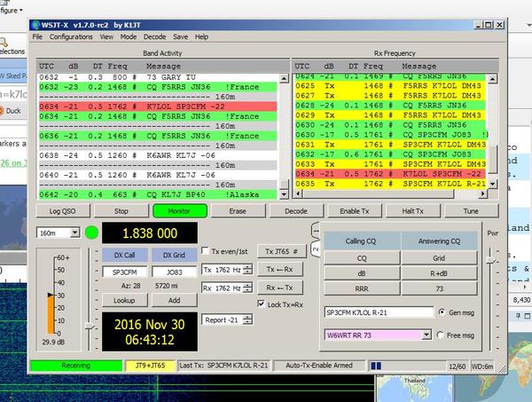532x402 pixels.
Task: Open the Decode menu
Action: (x=154, y=36)
